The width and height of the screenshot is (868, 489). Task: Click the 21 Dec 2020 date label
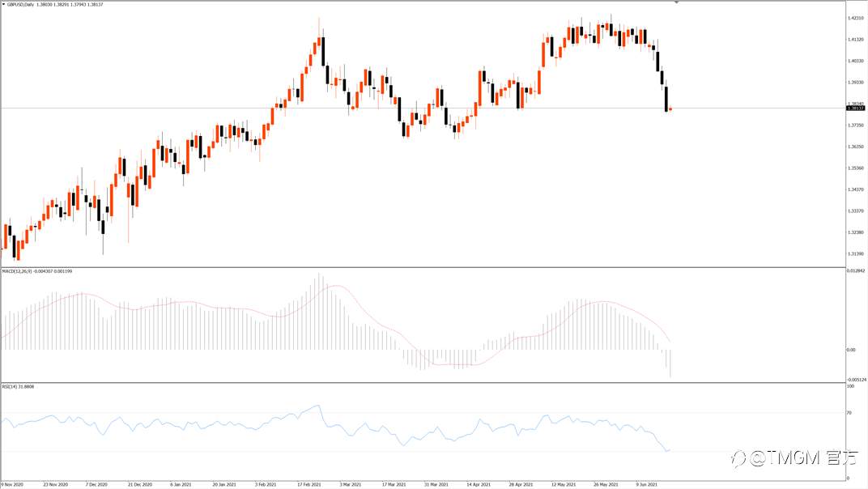click(x=140, y=485)
